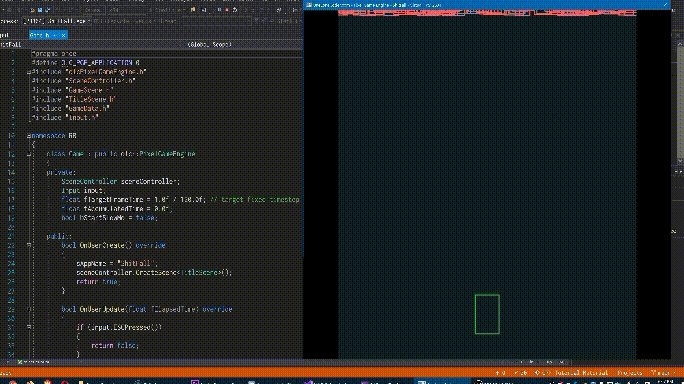684x384 pixels.
Task: Click the green player rectangle in game window
Action: point(487,314)
